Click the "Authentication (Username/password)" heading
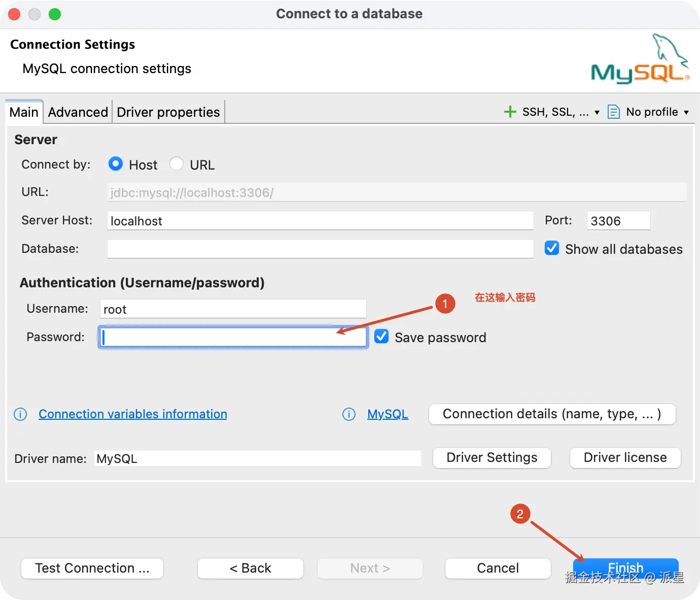700x600 pixels. 142,283
